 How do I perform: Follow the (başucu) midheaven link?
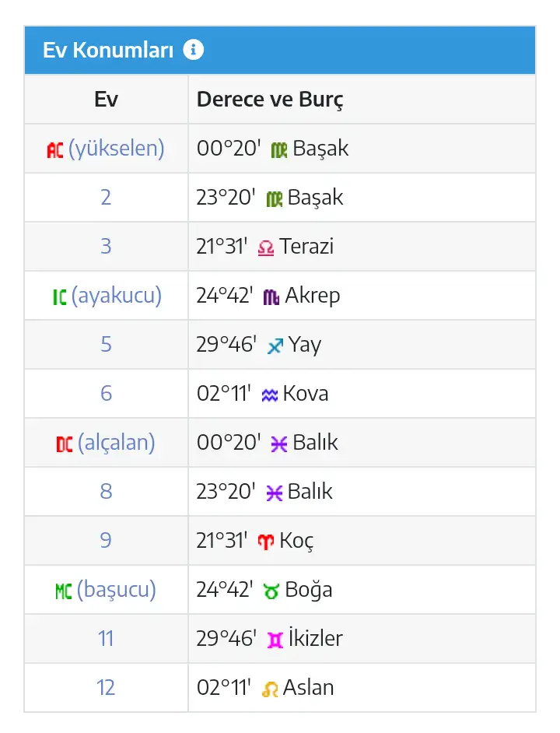click(x=117, y=590)
